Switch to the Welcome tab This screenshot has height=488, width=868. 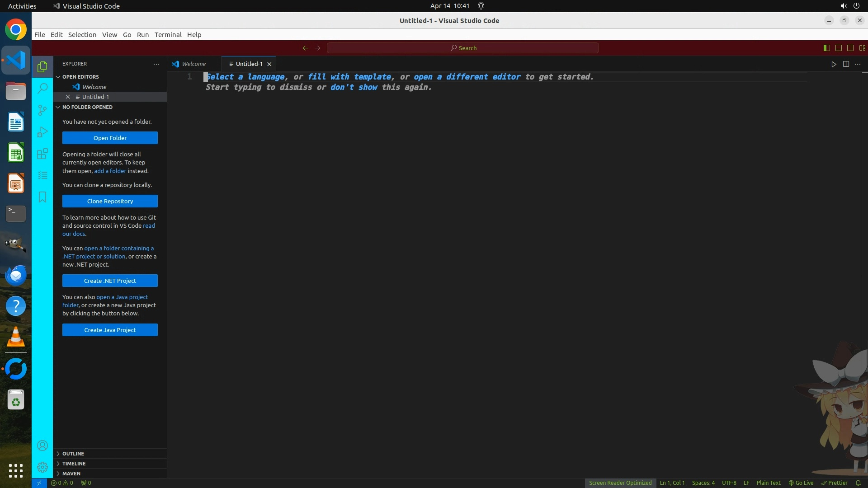(x=193, y=64)
